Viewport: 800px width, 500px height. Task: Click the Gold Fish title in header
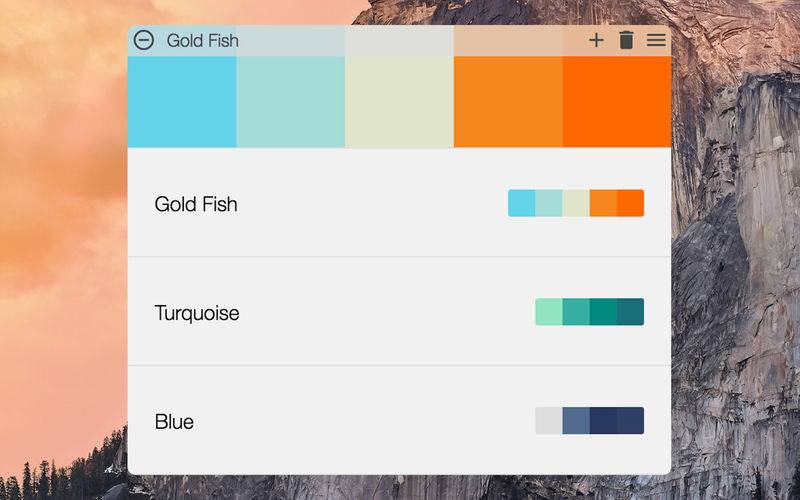[203, 40]
